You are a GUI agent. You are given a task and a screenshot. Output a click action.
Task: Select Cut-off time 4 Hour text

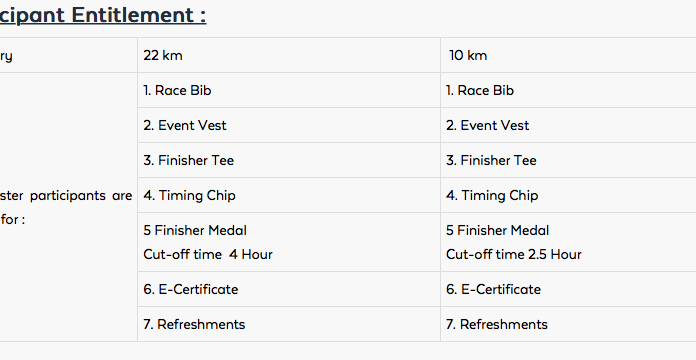[208, 254]
